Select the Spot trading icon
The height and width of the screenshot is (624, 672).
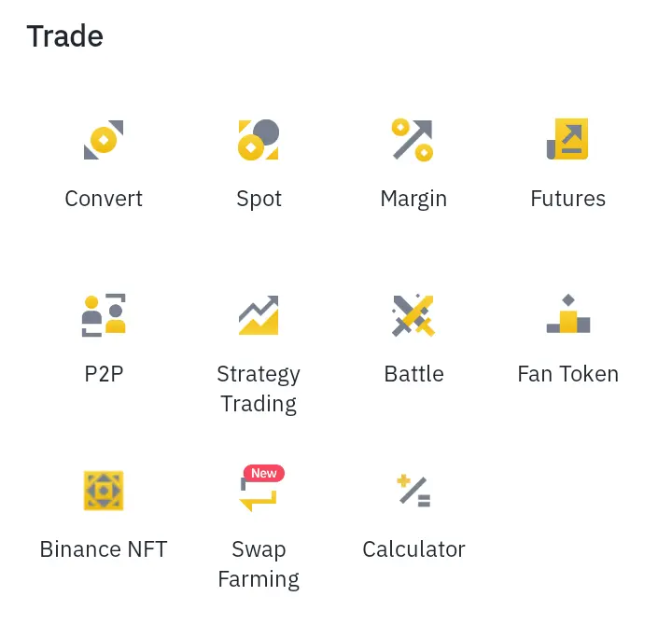tap(259, 140)
